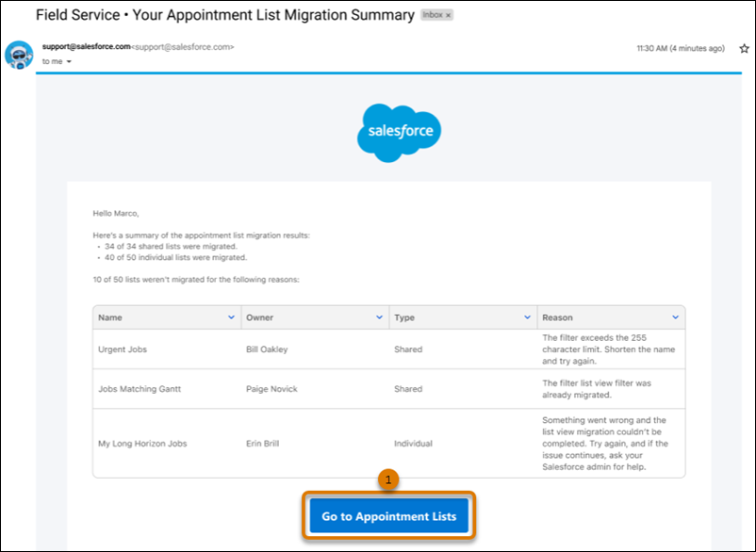Click the sender's robot avatar
Image resolution: width=756 pixels, height=552 pixels.
point(19,55)
